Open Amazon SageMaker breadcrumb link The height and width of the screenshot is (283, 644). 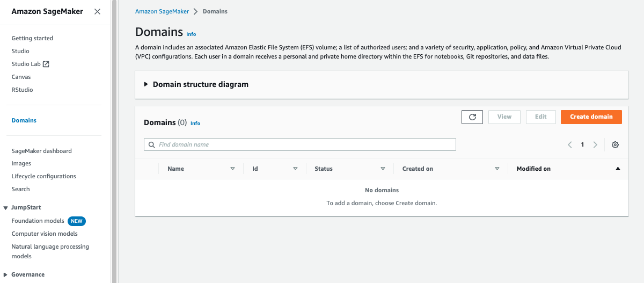click(x=162, y=11)
